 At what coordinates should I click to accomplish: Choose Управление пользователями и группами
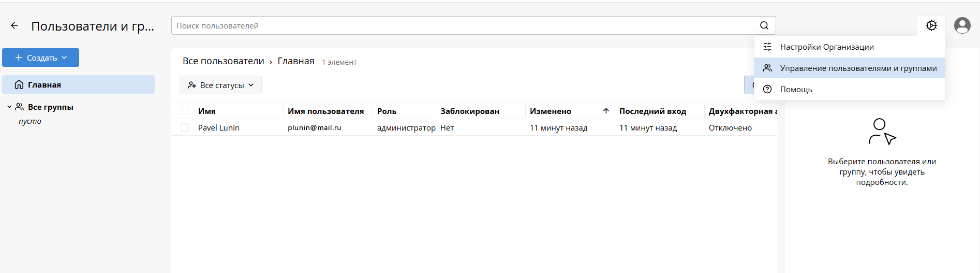(850, 68)
